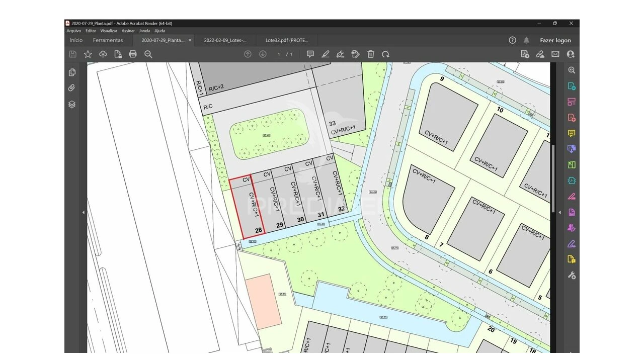The image size is (644, 362).
Task: Open the Visualizar menu
Action: click(109, 31)
